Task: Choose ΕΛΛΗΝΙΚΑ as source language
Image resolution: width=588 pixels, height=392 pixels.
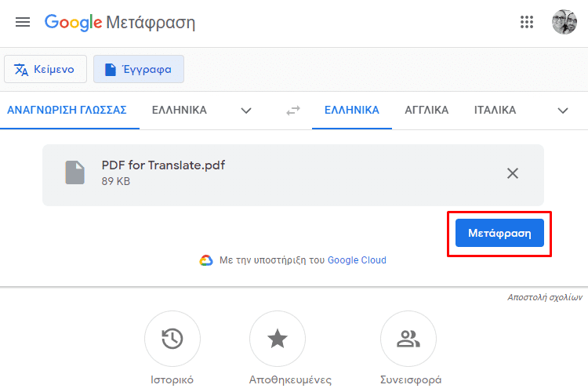Action: click(x=180, y=111)
